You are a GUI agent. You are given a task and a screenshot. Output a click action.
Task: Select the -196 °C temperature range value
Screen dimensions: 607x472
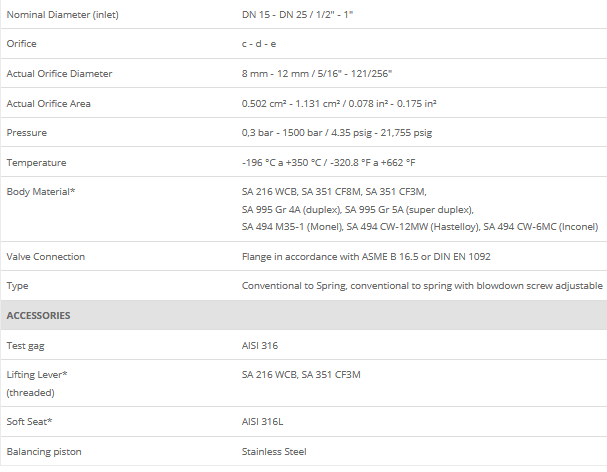point(329,162)
